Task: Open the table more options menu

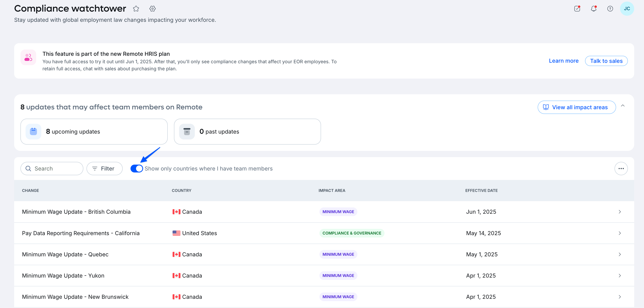Action: pos(621,169)
